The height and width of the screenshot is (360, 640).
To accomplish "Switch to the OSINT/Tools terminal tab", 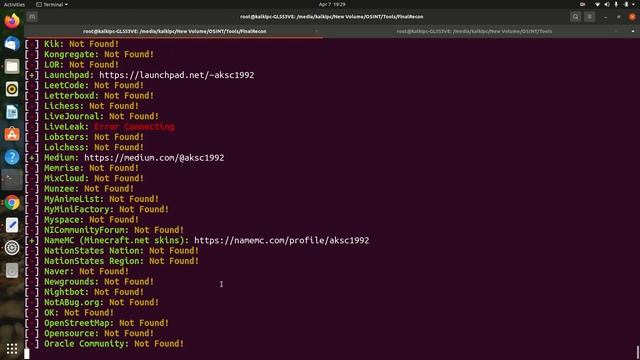I will point(474,31).
